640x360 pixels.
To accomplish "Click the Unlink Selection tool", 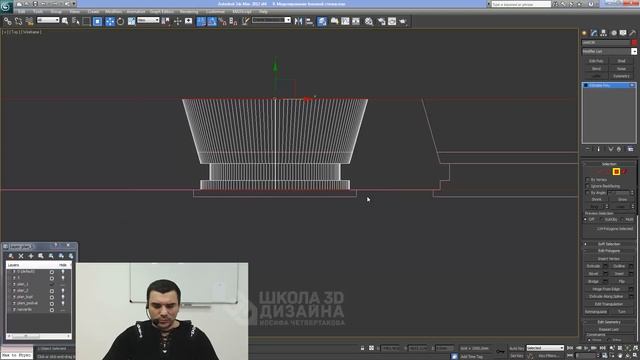I will (x=18, y=21).
